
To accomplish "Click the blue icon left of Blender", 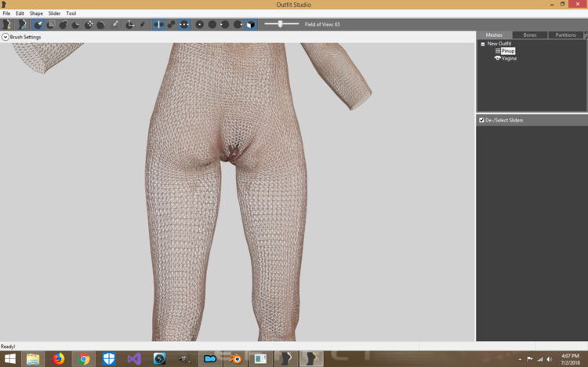I will pyautogui.click(x=210, y=359).
